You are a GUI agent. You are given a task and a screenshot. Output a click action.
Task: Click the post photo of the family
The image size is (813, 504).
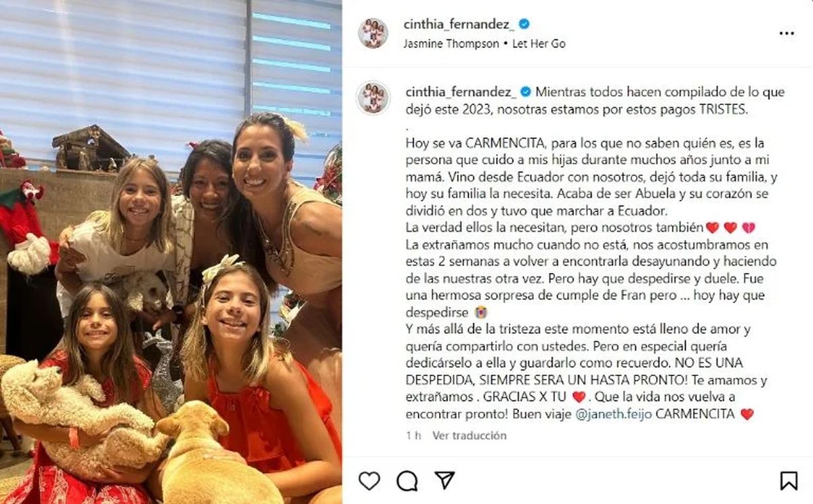pyautogui.click(x=171, y=252)
